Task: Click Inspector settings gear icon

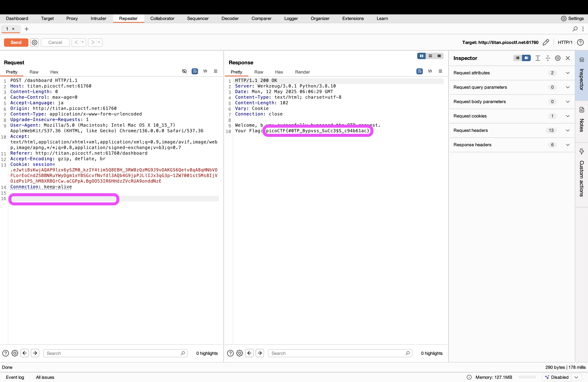Action: (x=558, y=58)
